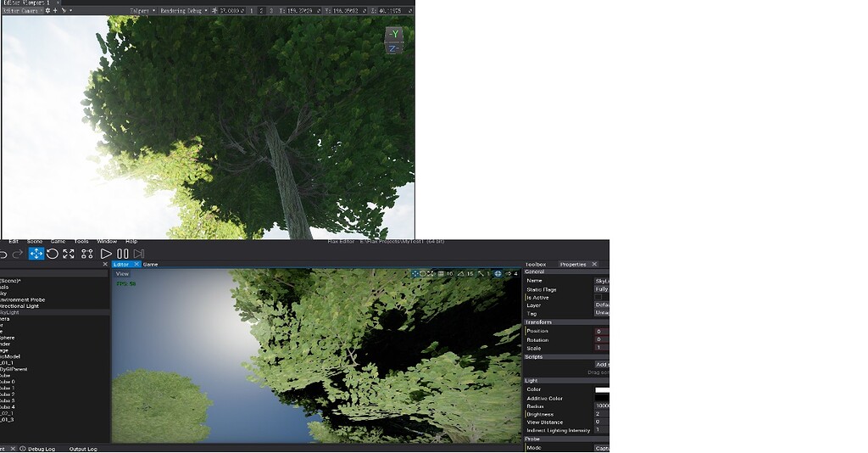Image resolution: width=868 pixels, height=453 pixels.
Task: Click the Rotation X value field
Action: tap(602, 339)
